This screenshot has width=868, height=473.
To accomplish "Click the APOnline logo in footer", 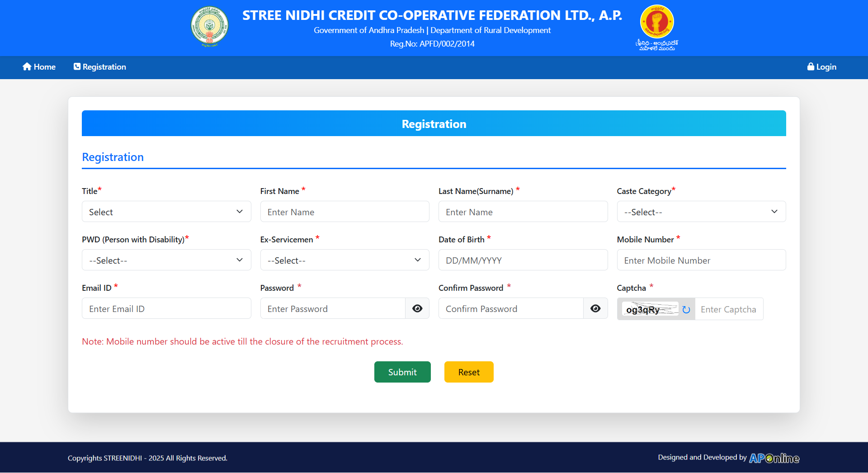I will 774,458.
